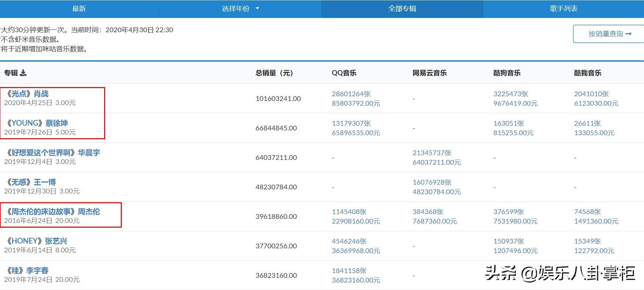Viewport: 644px width, 290px height.
Task: Click the download icon beside 专辑 header
Action: pyautogui.click(x=23, y=73)
